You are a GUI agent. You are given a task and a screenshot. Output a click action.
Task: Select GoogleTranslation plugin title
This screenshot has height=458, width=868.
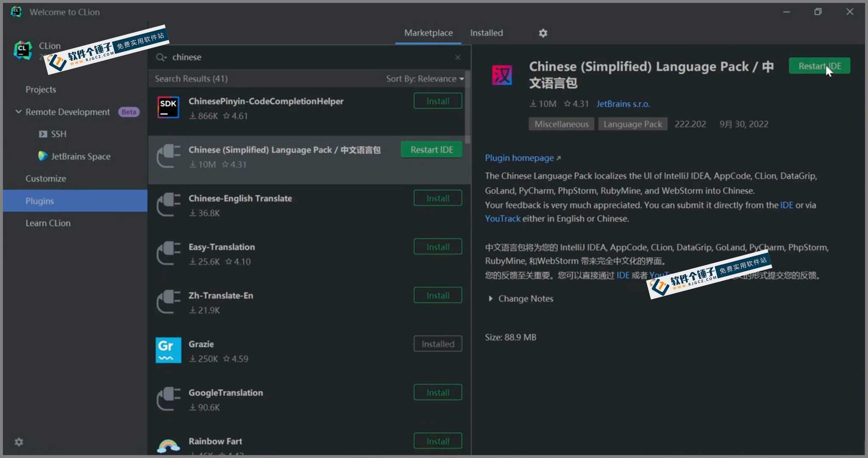pyautogui.click(x=226, y=393)
